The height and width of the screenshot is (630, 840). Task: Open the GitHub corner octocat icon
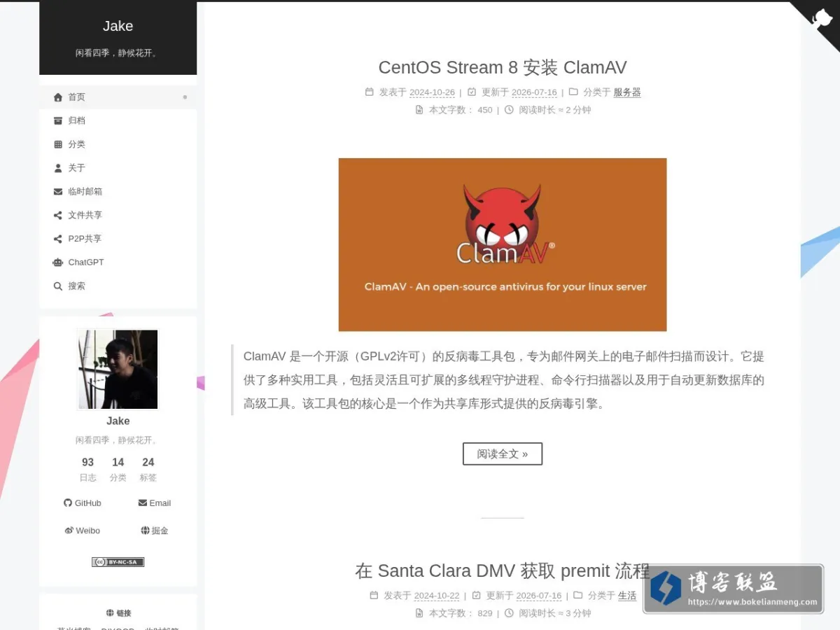click(821, 19)
